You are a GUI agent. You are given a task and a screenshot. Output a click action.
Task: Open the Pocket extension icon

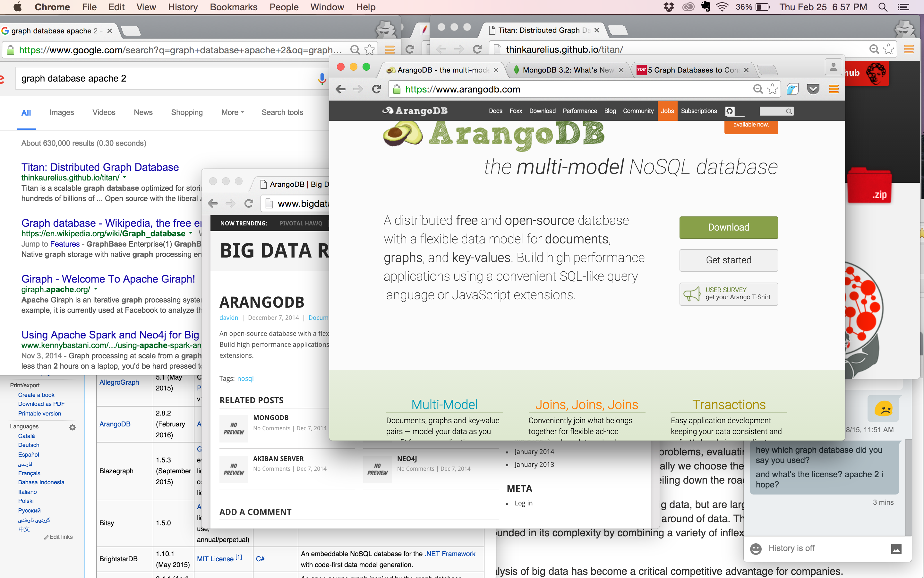(x=813, y=90)
